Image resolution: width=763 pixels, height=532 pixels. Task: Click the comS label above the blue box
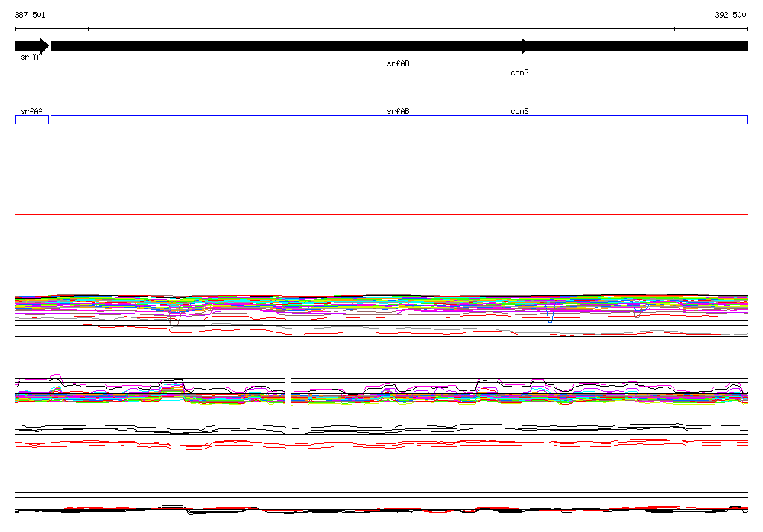(519, 111)
